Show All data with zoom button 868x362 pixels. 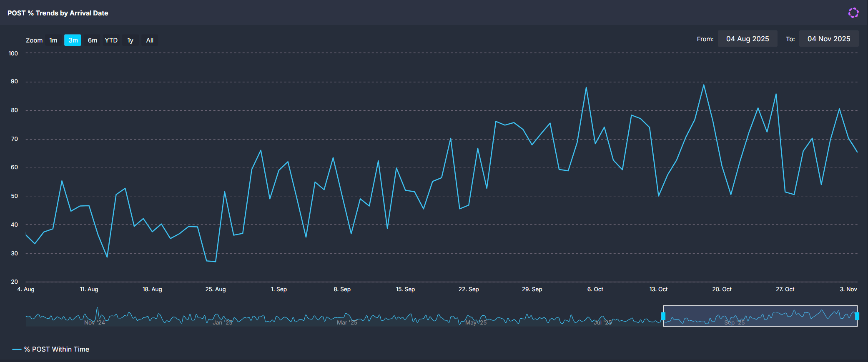pos(150,40)
